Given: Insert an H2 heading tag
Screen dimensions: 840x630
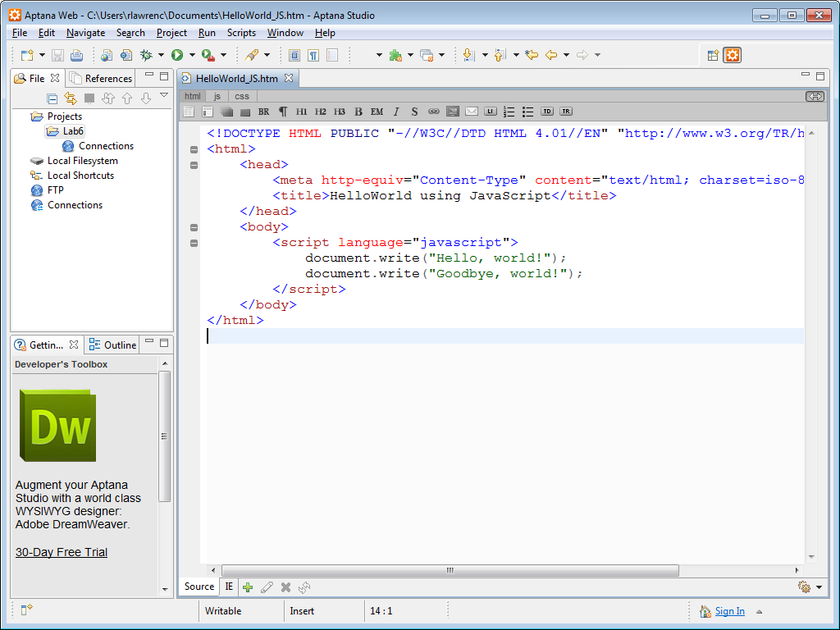Looking at the screenshot, I should point(321,112).
